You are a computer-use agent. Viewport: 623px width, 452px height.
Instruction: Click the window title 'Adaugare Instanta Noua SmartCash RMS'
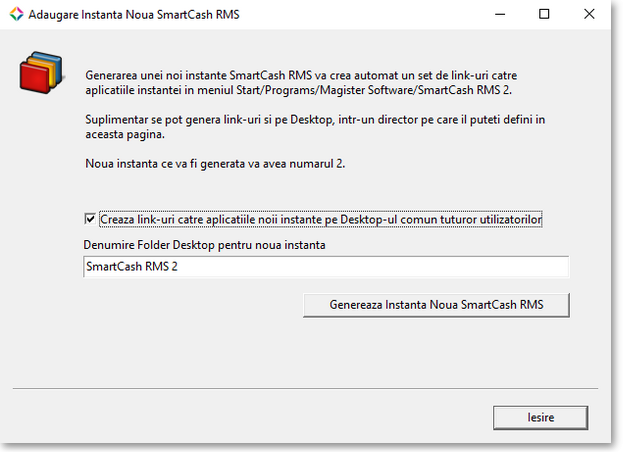click(134, 15)
